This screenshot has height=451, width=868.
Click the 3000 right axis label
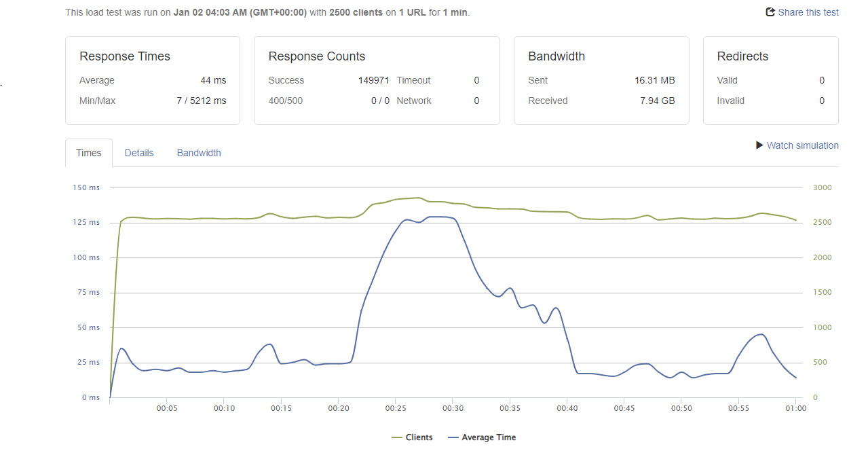pos(822,187)
